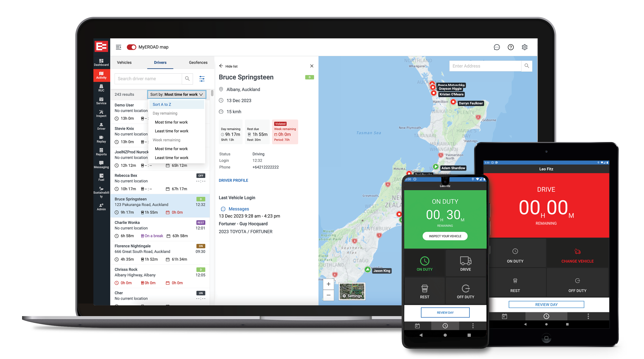Select the Geofences tab

tap(198, 62)
